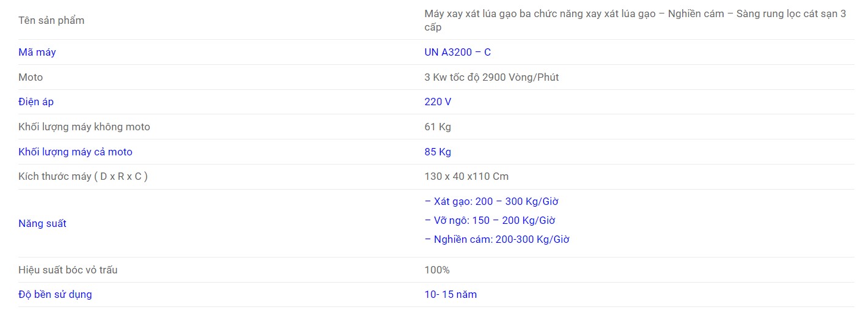Click the "Khối lượng máy cả moto" label
The width and height of the screenshot is (868, 315).
coord(75,152)
